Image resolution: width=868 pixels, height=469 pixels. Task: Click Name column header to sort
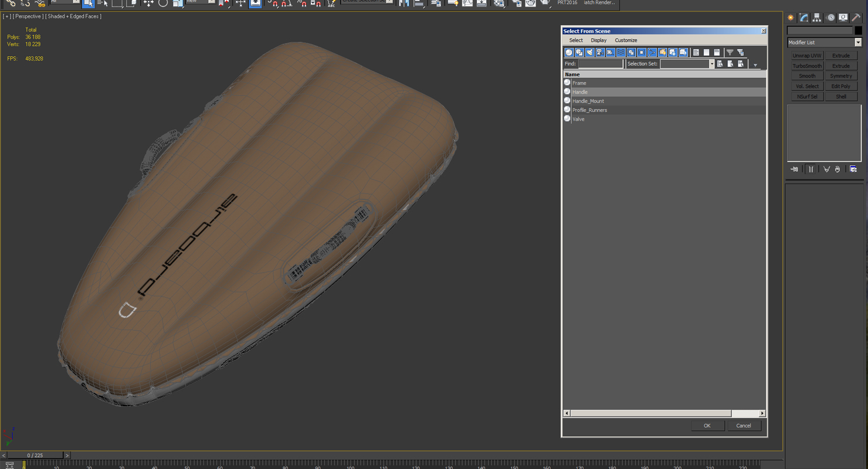click(664, 74)
